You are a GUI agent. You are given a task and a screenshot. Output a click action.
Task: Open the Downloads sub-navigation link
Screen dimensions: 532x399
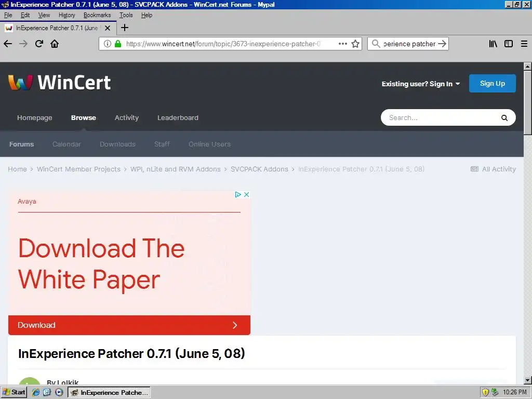click(x=117, y=144)
